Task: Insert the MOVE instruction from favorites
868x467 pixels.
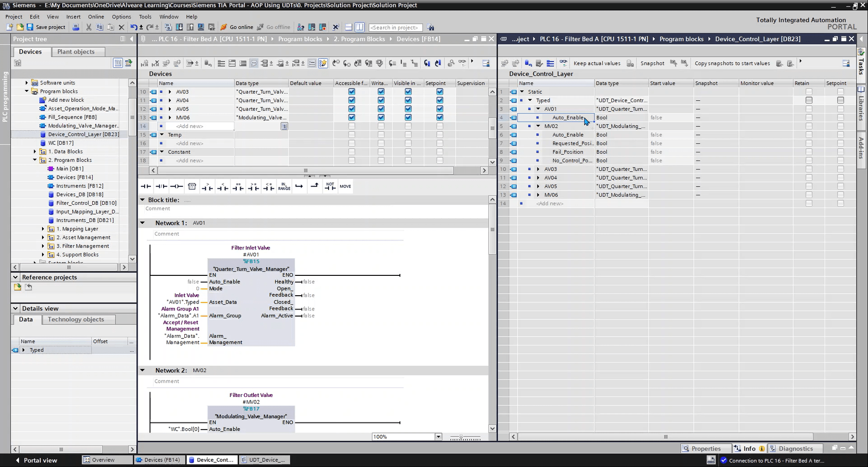Action: point(345,186)
